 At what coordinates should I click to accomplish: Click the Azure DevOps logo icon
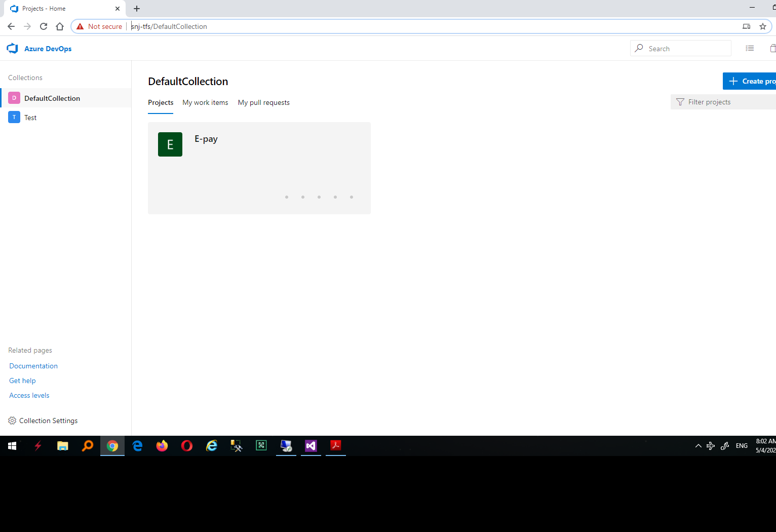[12, 48]
